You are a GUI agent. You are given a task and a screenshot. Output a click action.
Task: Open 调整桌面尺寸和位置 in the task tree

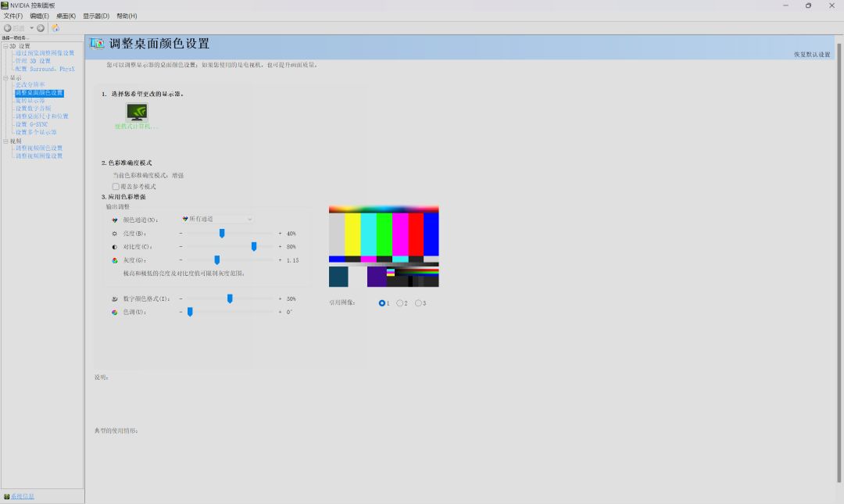click(42, 116)
